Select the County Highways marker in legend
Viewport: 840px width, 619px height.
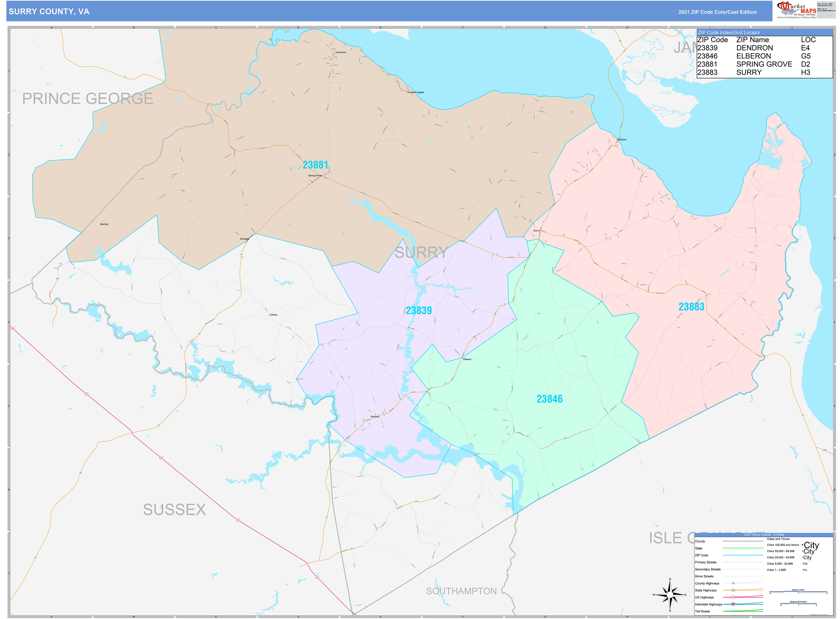point(734,583)
